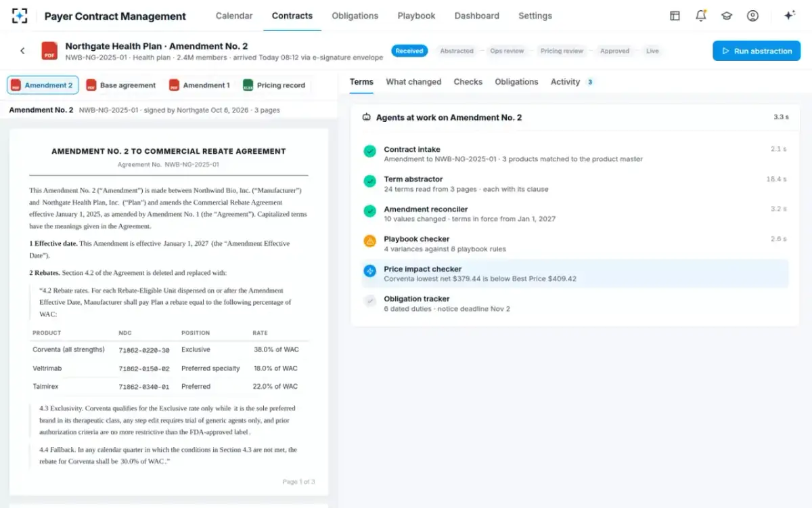Click the Payer Contract Management title
This screenshot has width=812, height=508.
coord(115,16)
